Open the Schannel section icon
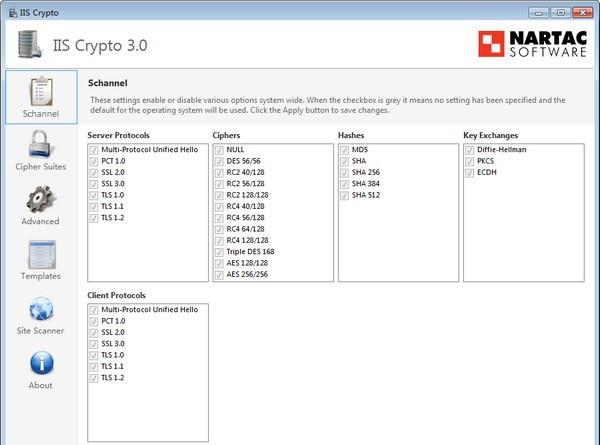Image resolution: width=600 pixels, height=445 pixels. click(41, 91)
